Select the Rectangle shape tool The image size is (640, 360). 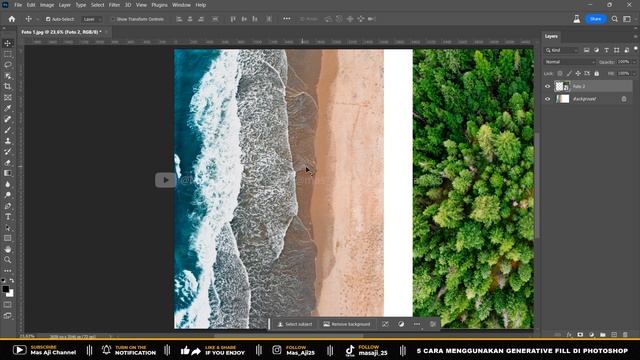coord(8,238)
